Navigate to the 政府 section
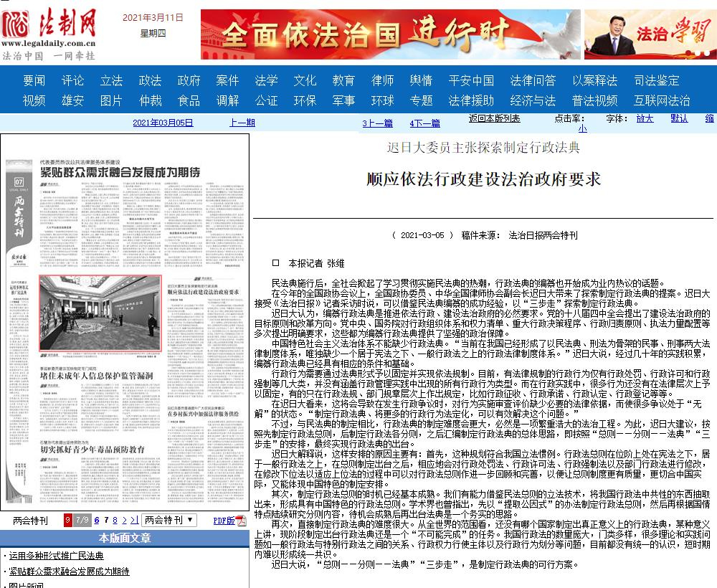 pyautogui.click(x=189, y=80)
